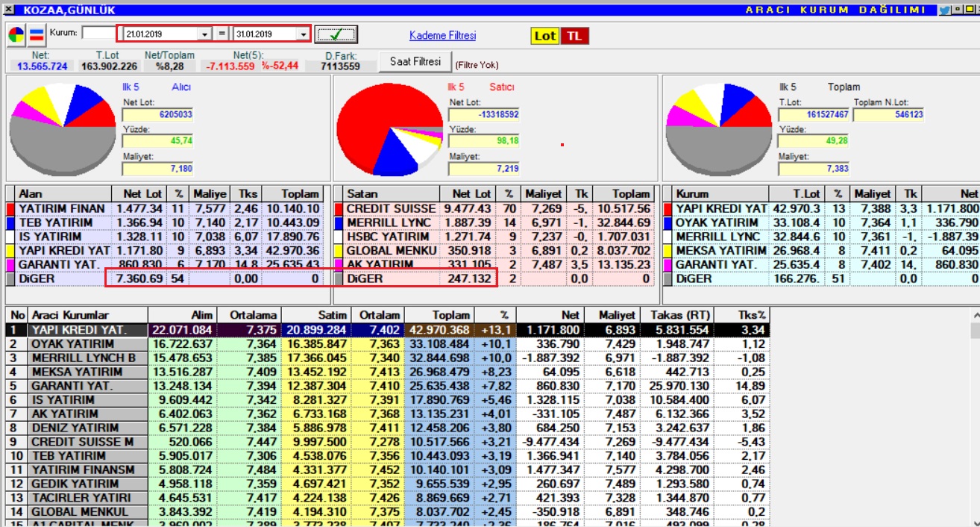Screen dimensions: 980x527
Task: Apply the date range with the green checkmark
Action: [x=336, y=34]
